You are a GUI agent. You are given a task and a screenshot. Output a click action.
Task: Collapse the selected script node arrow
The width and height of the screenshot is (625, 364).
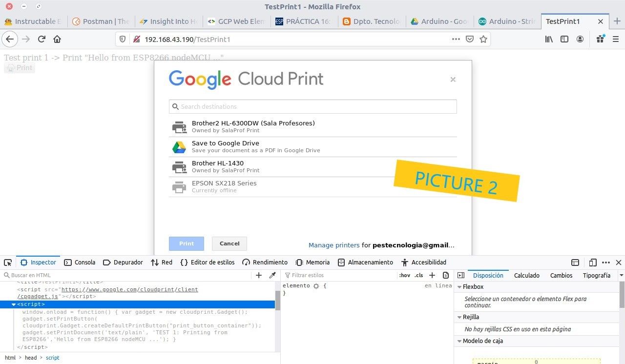click(x=14, y=304)
